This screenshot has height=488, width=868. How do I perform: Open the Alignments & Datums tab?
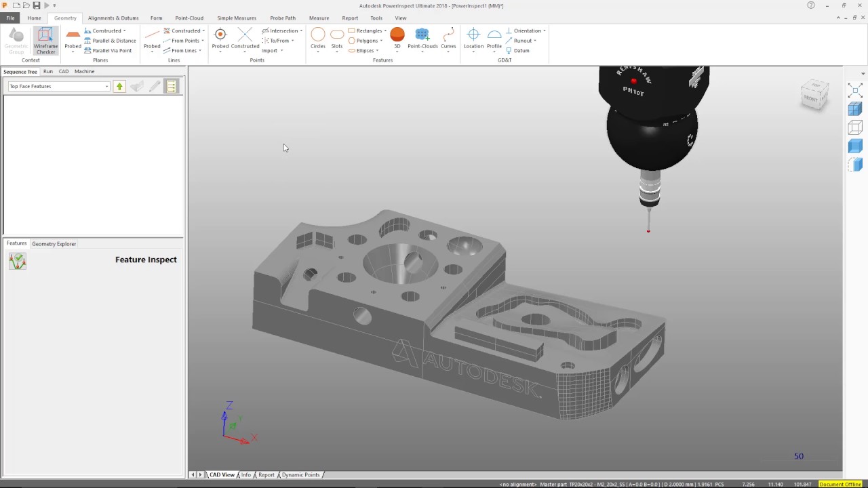click(x=113, y=18)
